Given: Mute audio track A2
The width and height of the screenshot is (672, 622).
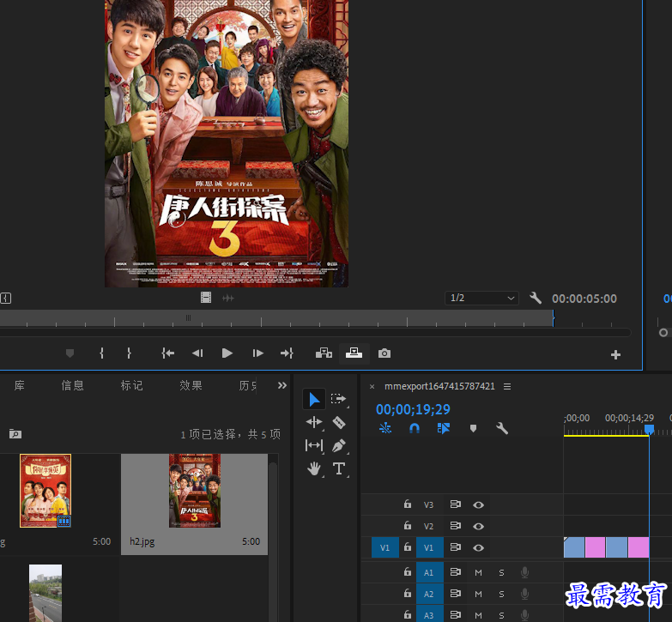Looking at the screenshot, I should 478,594.
